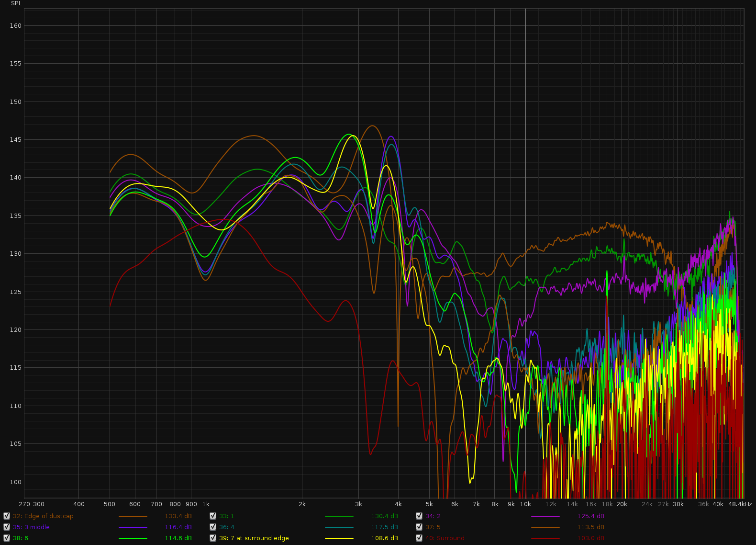The width and height of the screenshot is (756, 545).
Task: Toggle checkbox for trace 32 Edge of dustcap
Action: [x=7, y=516]
